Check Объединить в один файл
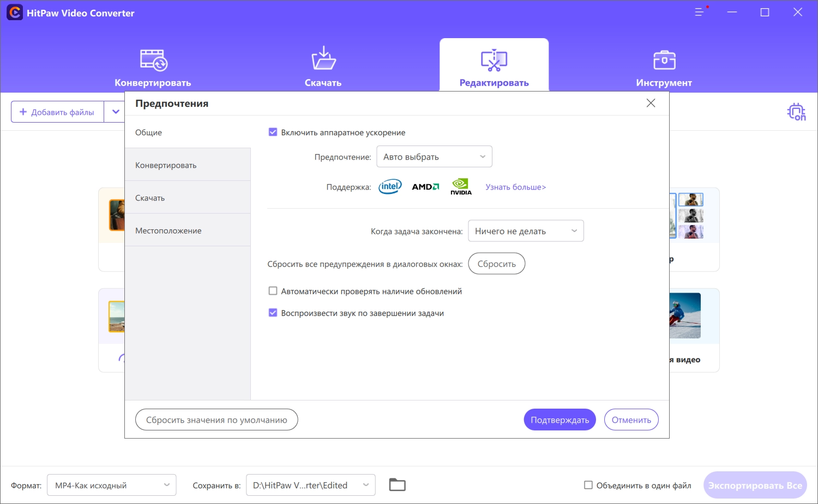 pos(588,485)
